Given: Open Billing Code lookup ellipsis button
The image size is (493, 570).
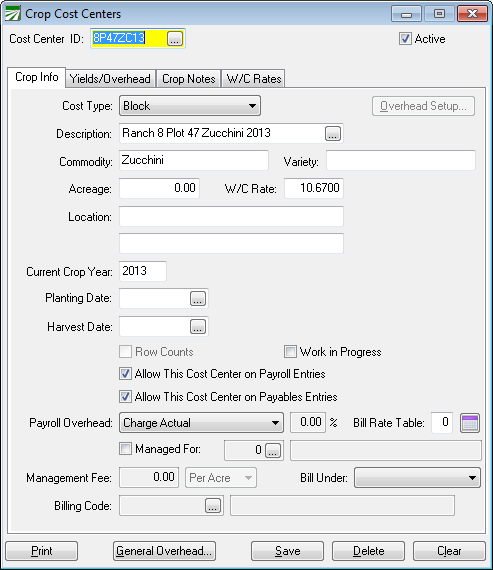Looking at the screenshot, I should click(213, 506).
